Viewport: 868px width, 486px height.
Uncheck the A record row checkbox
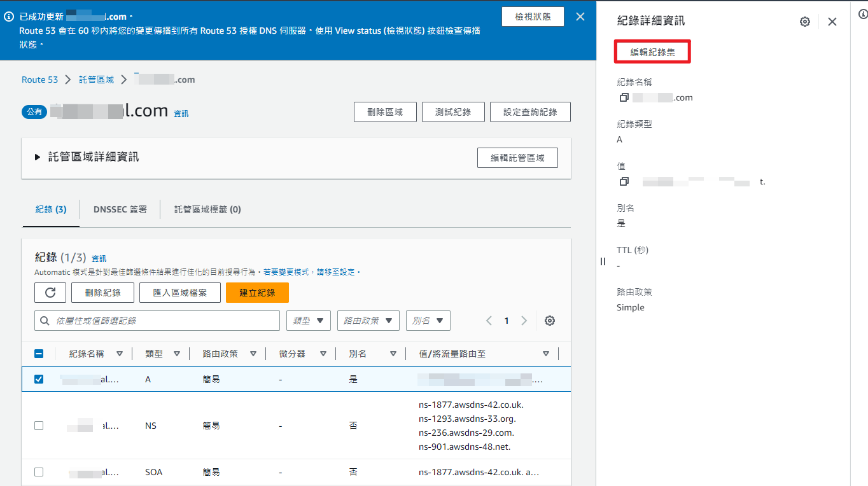(39, 379)
